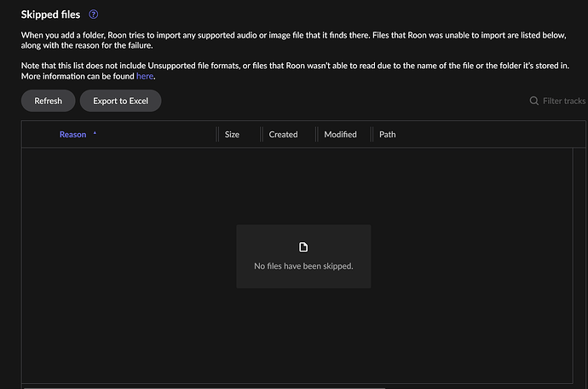
Task: Click the divider between Created and Modified columns
Action: [x=316, y=135]
